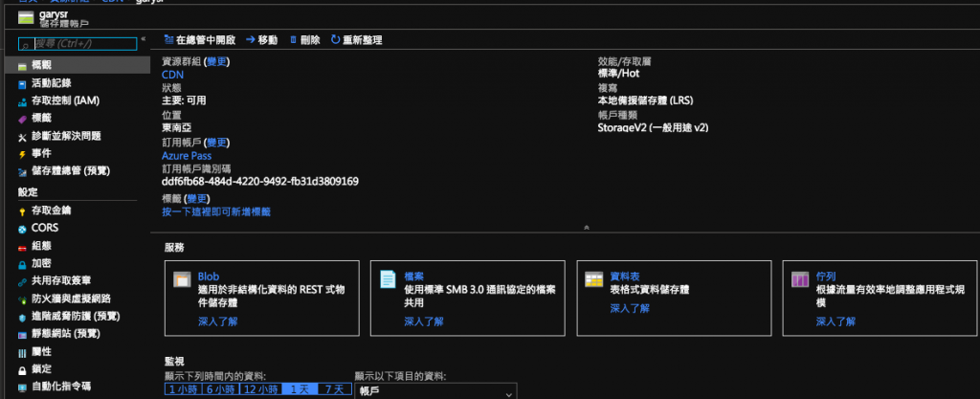Click the 進階威脅防護 shield icon
The image size is (980, 399).
pyautogui.click(x=23, y=317)
